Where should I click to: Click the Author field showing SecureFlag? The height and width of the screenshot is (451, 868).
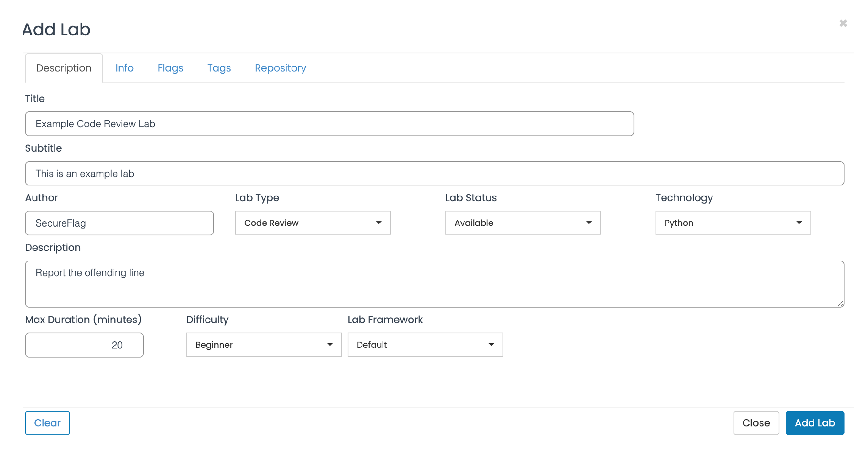(119, 223)
